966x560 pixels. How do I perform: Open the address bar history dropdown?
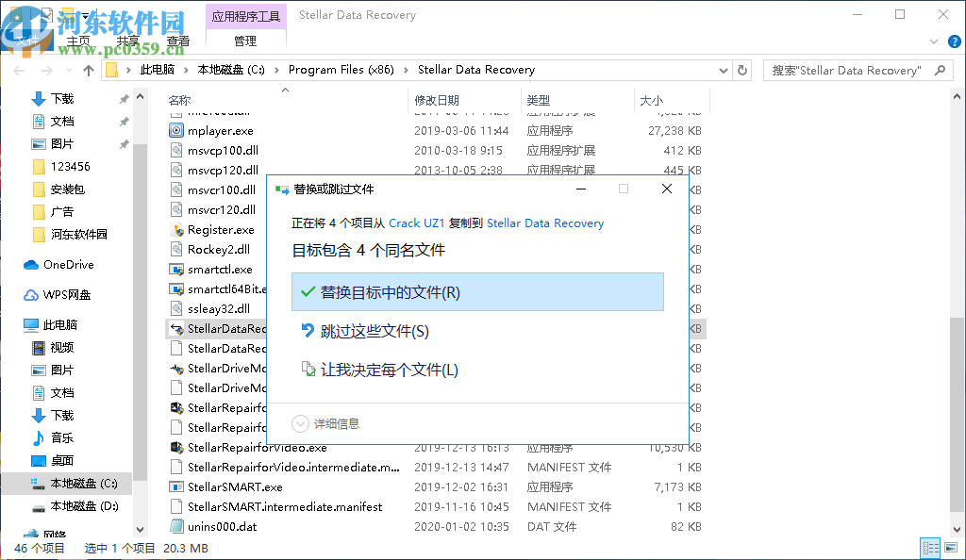[723, 70]
